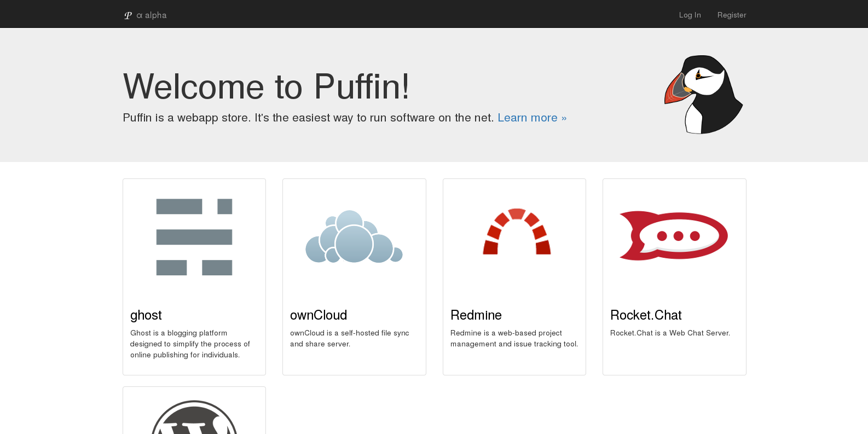Click the ghost blogging platform description
Viewport: 868px width, 434px height.
190,344
